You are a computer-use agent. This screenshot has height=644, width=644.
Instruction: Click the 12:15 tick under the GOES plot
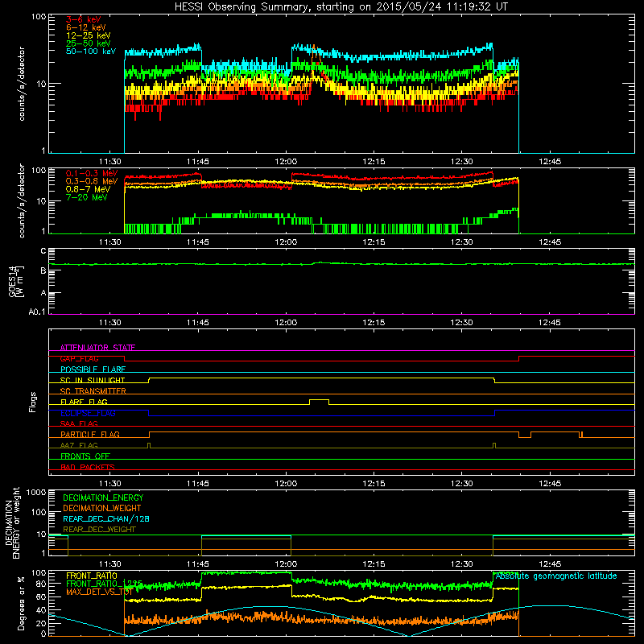coord(374,323)
